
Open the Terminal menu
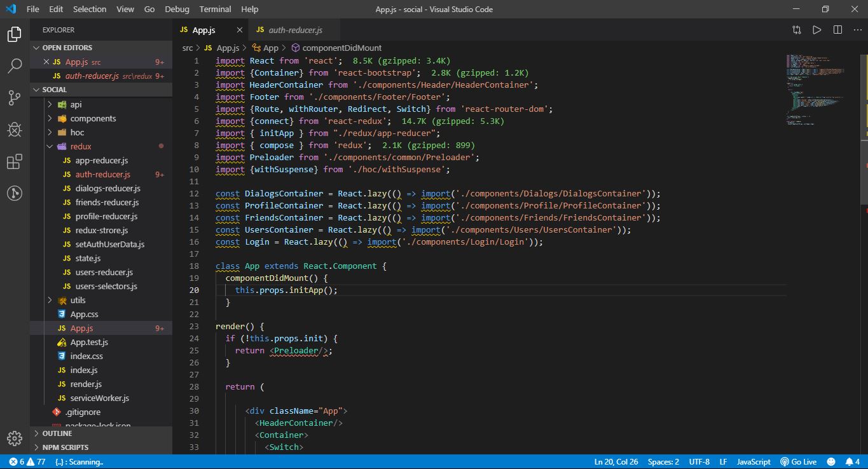215,10
